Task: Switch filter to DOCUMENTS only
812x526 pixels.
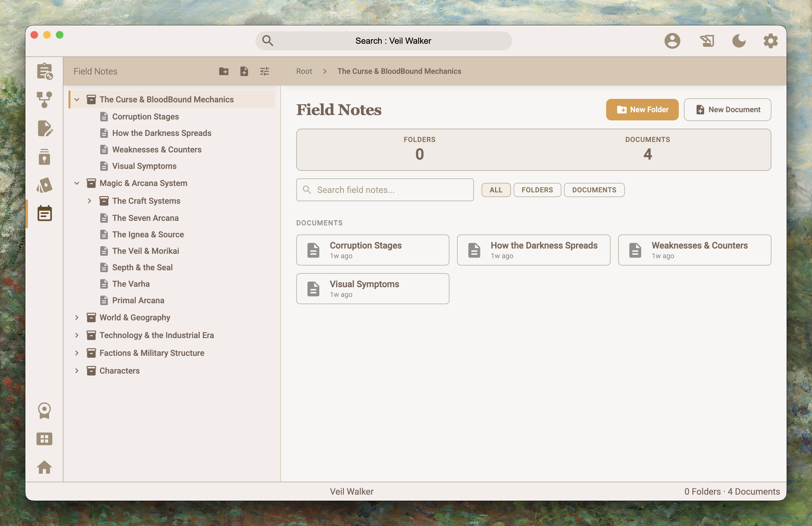Action: [x=594, y=190]
